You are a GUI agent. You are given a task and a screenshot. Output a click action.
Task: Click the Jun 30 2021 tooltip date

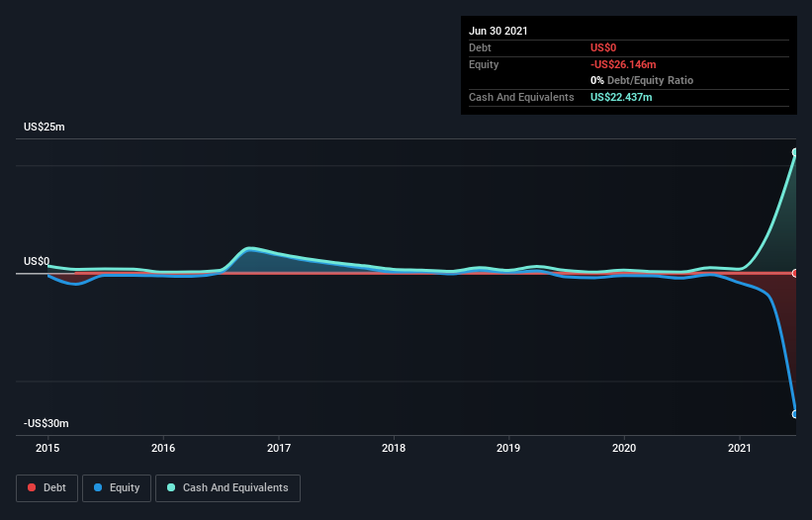(x=498, y=31)
